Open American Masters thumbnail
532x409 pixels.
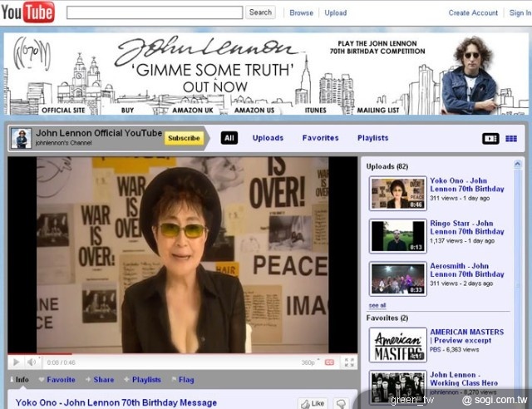tap(397, 344)
